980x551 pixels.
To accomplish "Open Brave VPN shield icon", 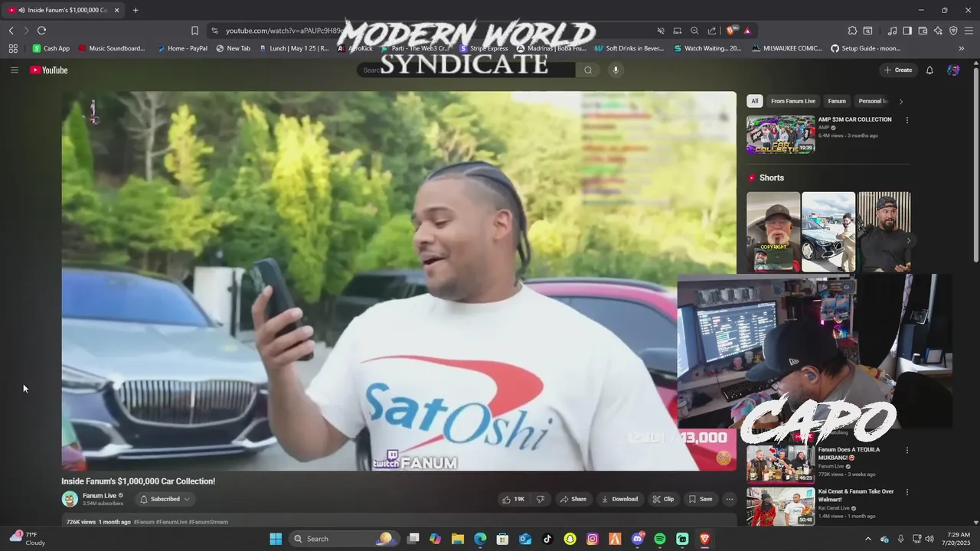I will (x=953, y=31).
